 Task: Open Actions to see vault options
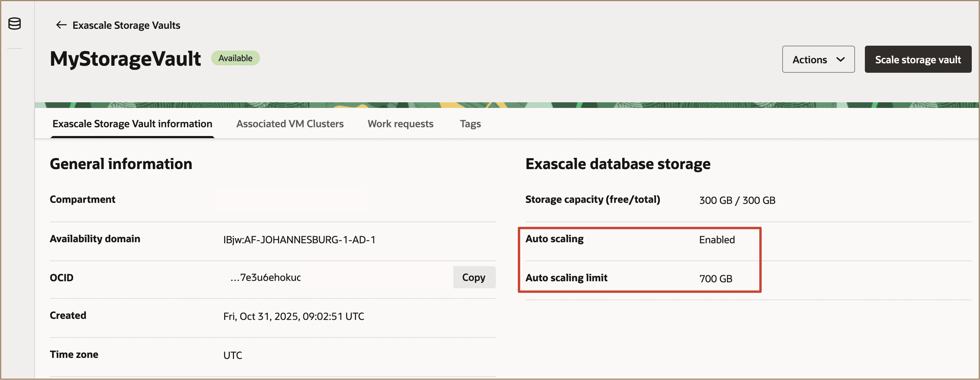click(818, 59)
